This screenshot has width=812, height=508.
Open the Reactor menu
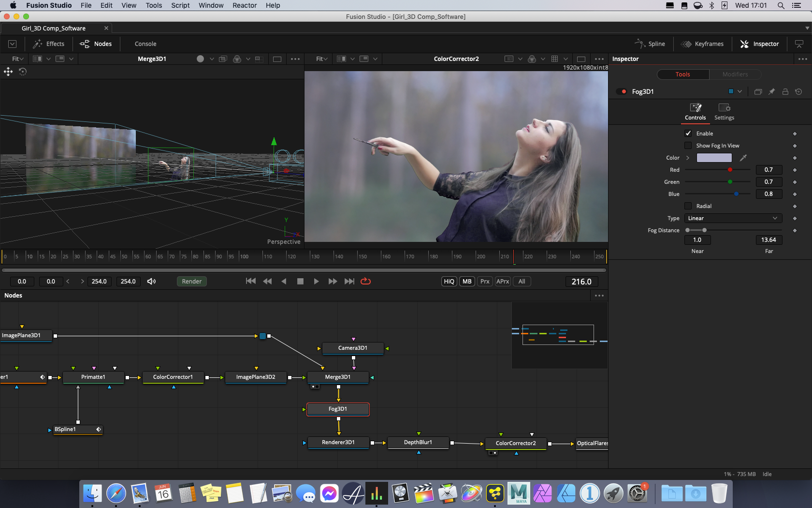245,5
